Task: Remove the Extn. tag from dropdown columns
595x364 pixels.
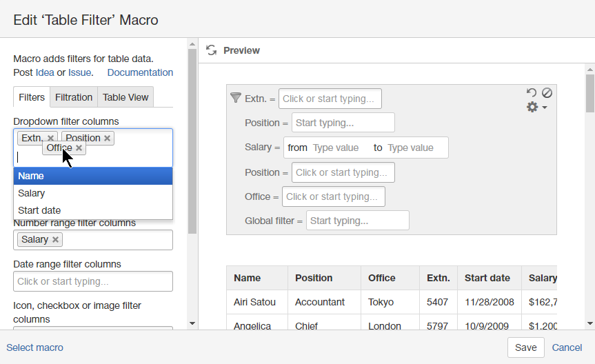Action: point(51,139)
